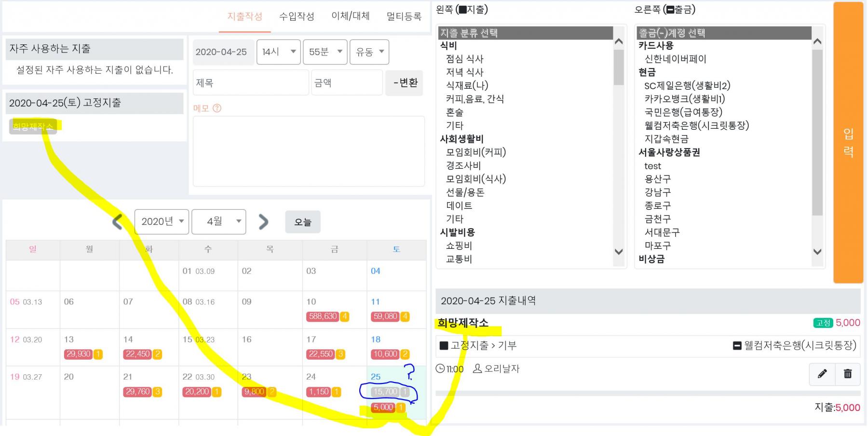Screen dimensions: 868x436
Task: Open the year selector showing 2020년
Action: pos(162,222)
